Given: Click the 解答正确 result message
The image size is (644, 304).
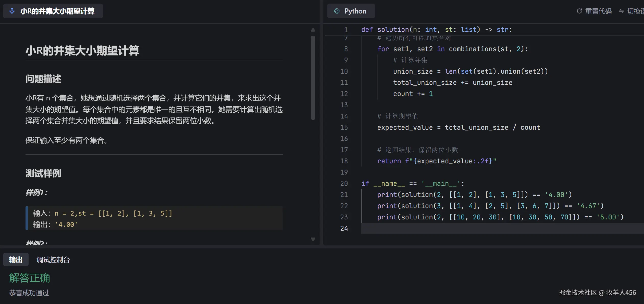Looking at the screenshot, I should [29, 278].
